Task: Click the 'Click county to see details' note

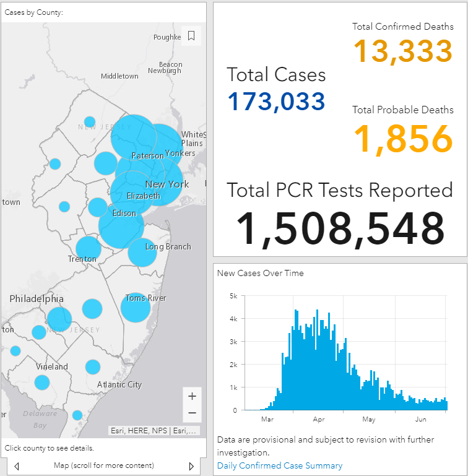Action: point(49,448)
